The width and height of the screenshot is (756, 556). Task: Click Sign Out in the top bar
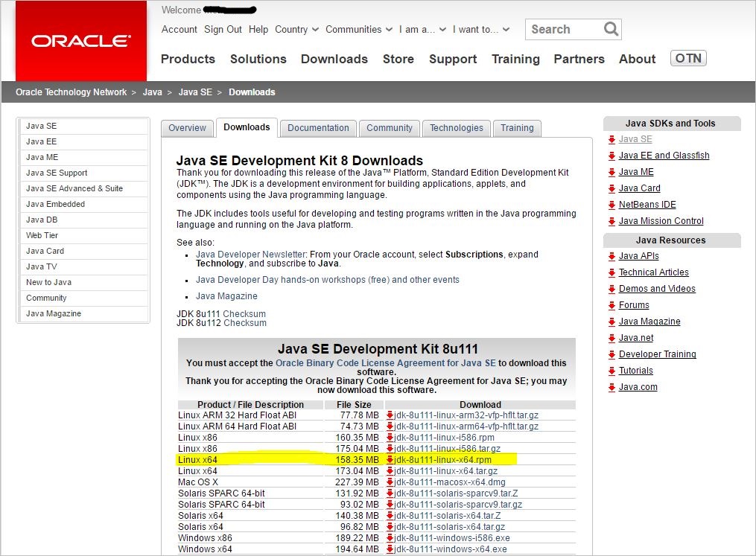[223, 29]
